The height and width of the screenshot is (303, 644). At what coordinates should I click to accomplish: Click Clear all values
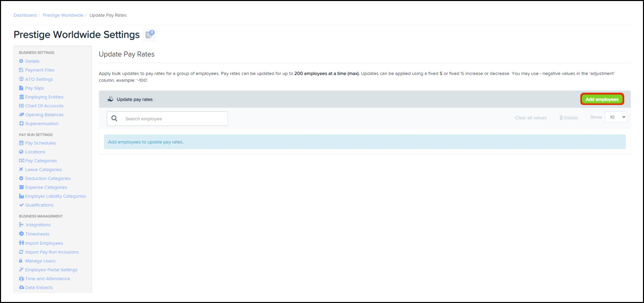point(531,118)
